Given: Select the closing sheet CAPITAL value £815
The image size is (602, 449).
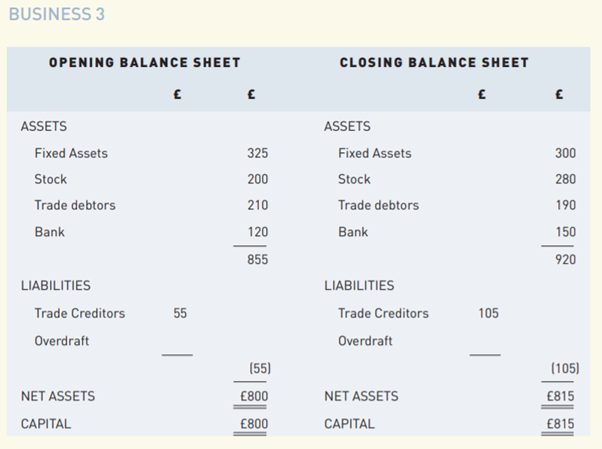Looking at the screenshot, I should coord(562,424).
